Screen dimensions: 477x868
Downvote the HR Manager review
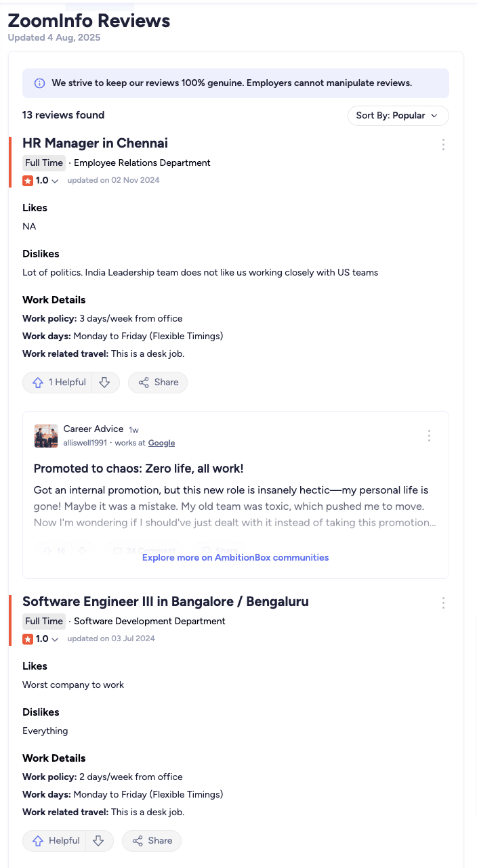click(x=104, y=382)
